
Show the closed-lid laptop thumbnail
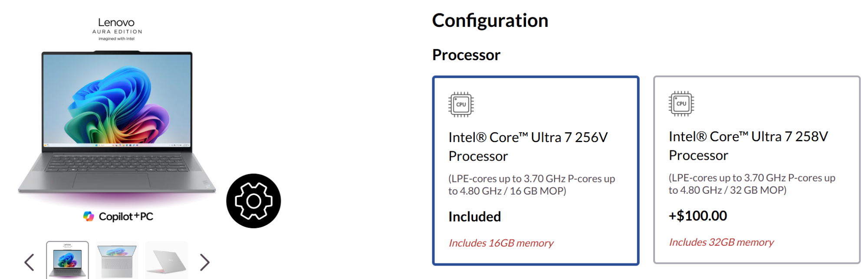point(167,261)
